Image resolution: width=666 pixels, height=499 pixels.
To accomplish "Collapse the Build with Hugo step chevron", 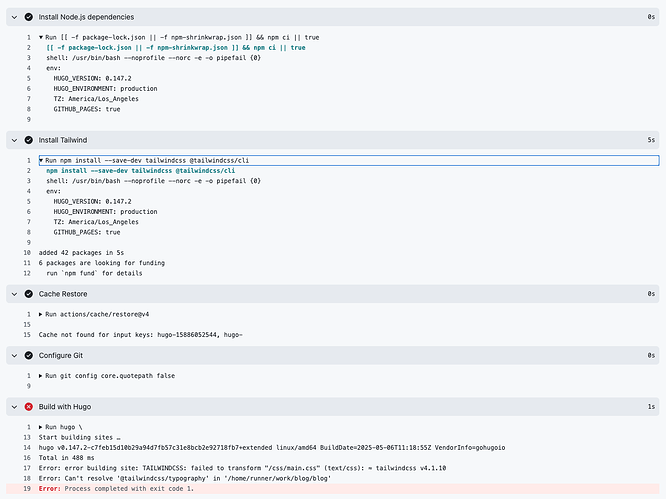I will (x=14, y=407).
